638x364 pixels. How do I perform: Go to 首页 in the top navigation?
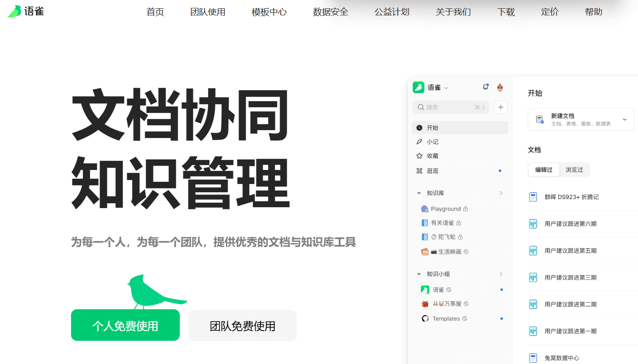pos(155,12)
